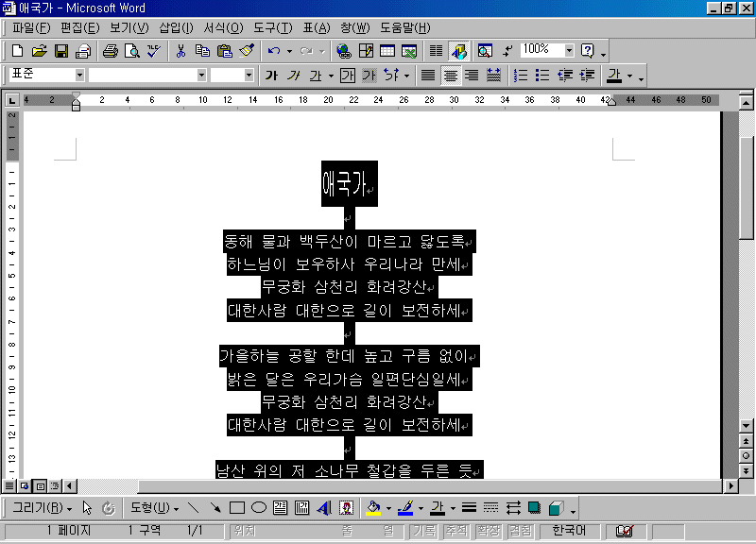This screenshot has height=544, width=756.
Task: Toggle the character border button
Action: coord(347,76)
